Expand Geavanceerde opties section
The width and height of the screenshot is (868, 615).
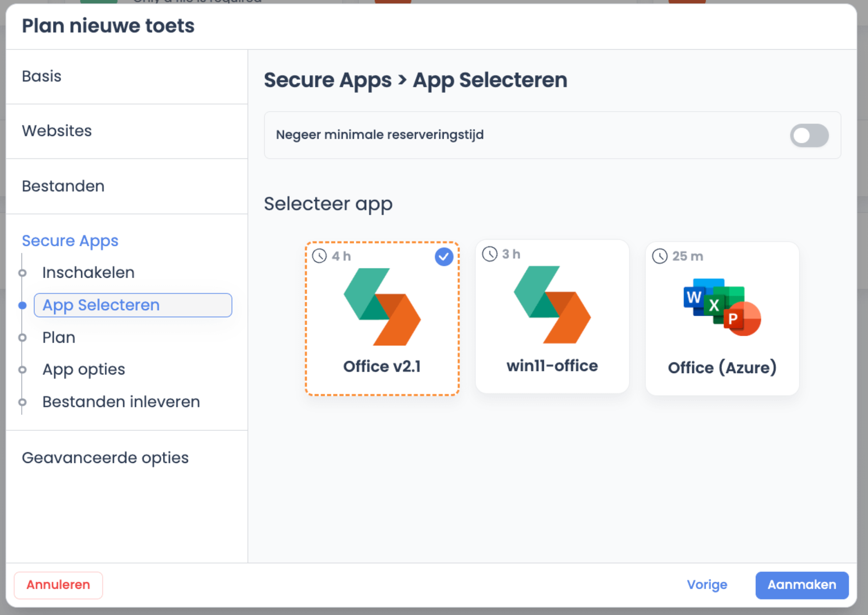tap(105, 458)
